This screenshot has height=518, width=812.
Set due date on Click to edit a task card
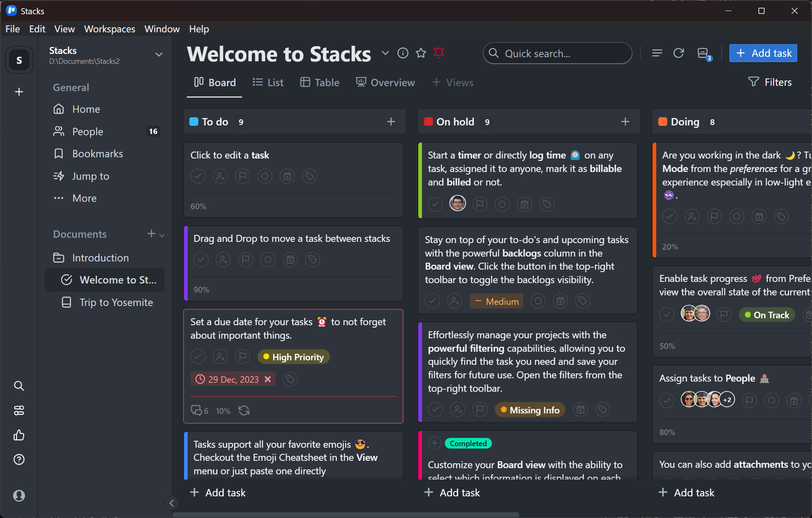click(287, 176)
